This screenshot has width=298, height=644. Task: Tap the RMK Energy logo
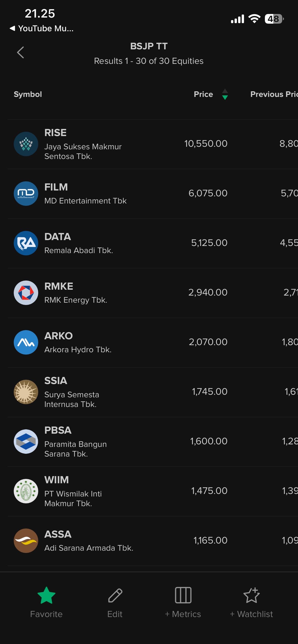pyautogui.click(x=26, y=293)
